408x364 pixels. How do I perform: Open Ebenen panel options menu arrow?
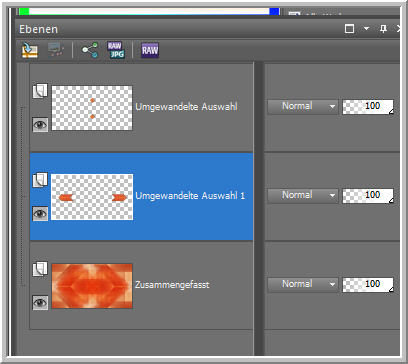(367, 29)
